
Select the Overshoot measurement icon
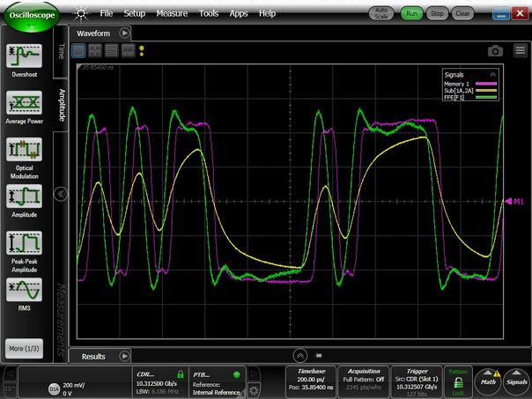point(24,56)
